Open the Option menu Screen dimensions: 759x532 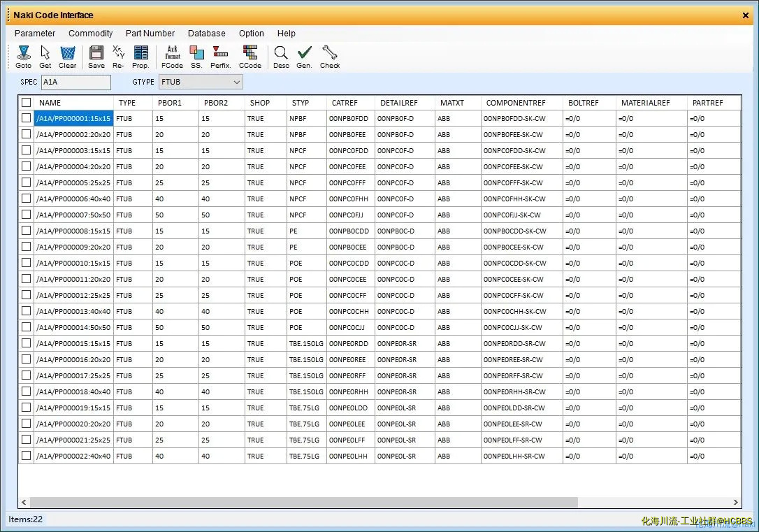click(x=251, y=34)
